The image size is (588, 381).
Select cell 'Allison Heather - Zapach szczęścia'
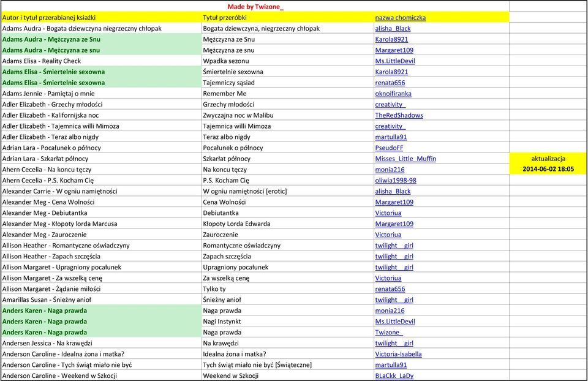101,257
